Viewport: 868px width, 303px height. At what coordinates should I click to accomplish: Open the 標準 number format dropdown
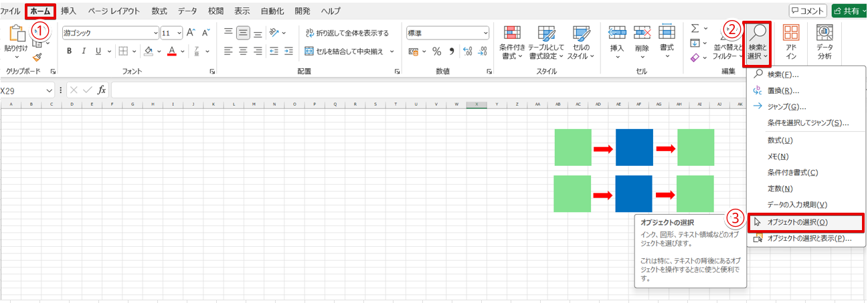click(x=485, y=32)
